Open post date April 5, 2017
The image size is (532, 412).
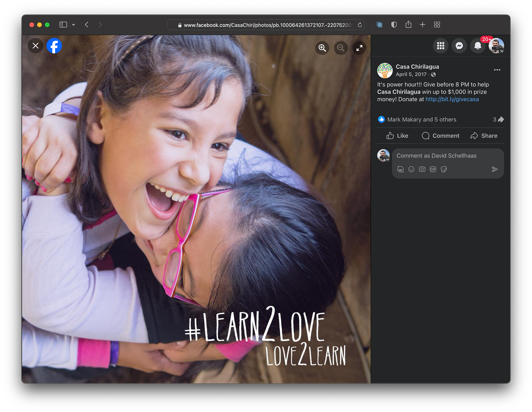coord(411,74)
